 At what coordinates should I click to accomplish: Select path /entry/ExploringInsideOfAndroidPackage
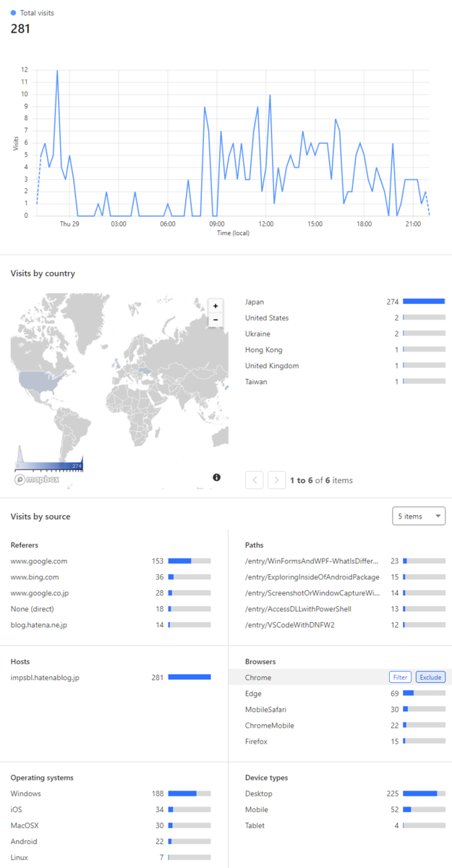click(345, 577)
